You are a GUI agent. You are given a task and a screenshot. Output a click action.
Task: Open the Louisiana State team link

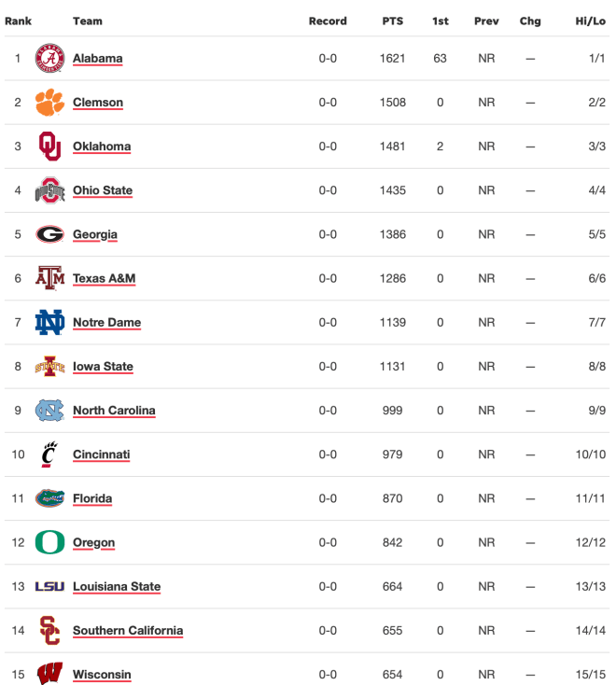(117, 586)
